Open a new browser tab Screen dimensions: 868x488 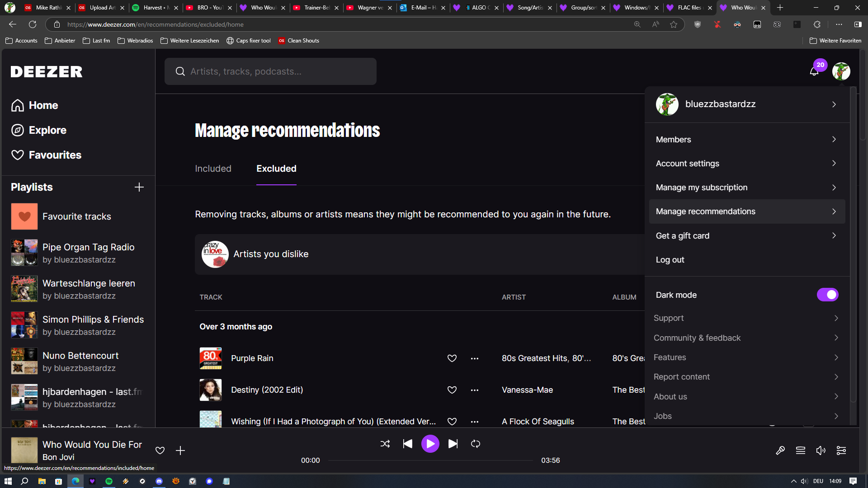[780, 8]
